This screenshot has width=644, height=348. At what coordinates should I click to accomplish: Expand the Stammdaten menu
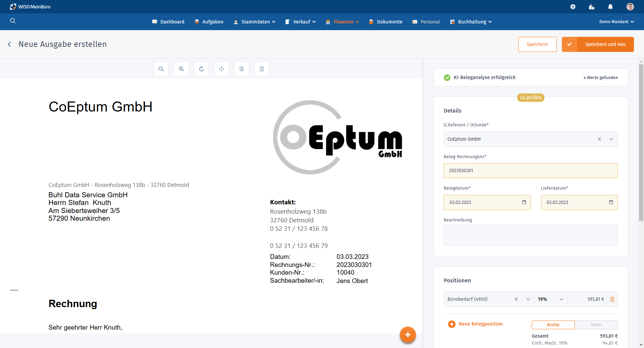click(255, 22)
